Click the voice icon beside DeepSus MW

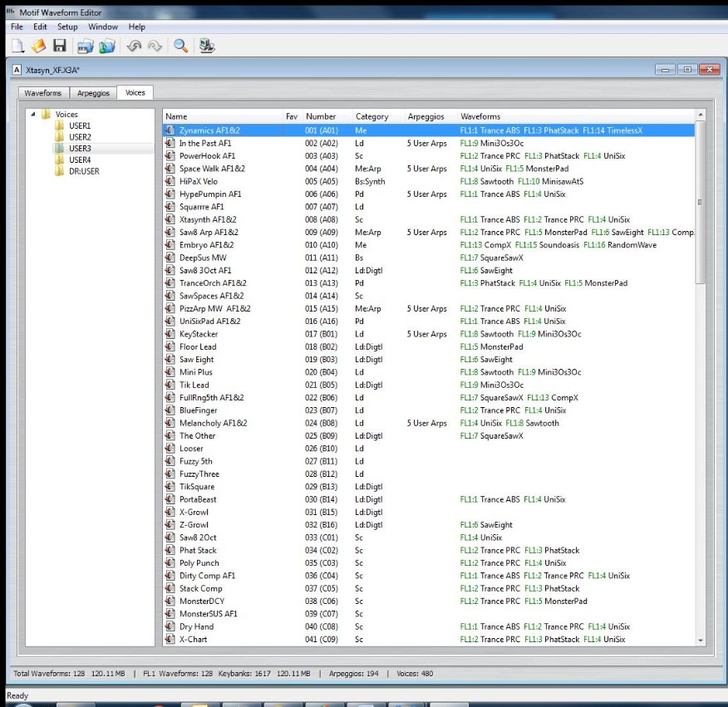tap(170, 258)
